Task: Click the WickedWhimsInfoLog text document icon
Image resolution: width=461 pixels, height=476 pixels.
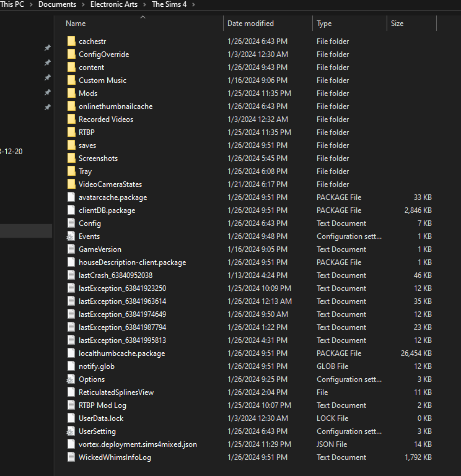Action: tap(71, 457)
